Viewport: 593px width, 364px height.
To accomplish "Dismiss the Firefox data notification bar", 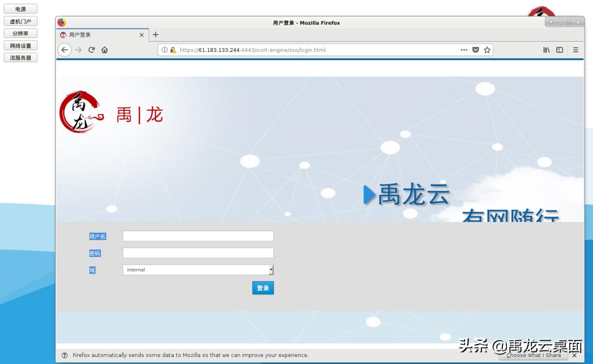I will [x=574, y=355].
